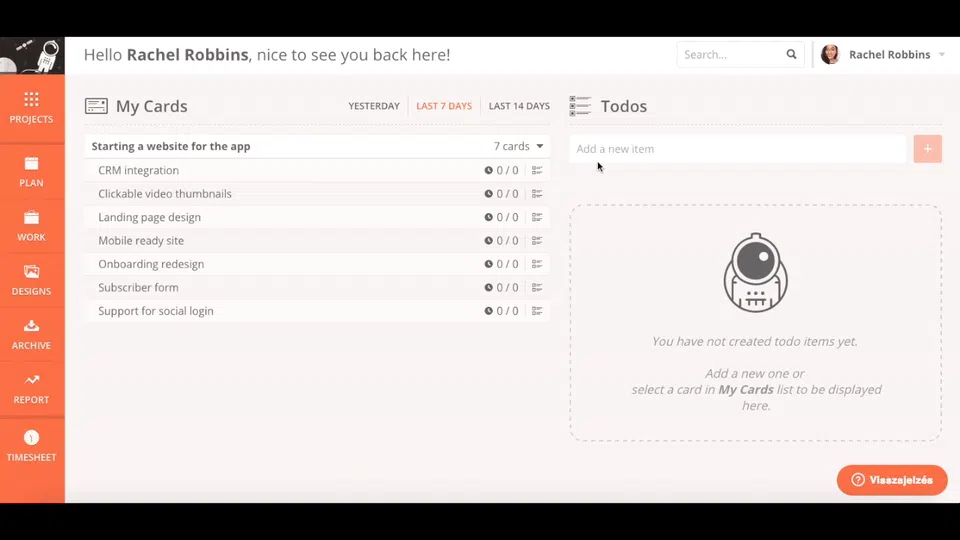Image resolution: width=960 pixels, height=540 pixels.
Task: Click the orange plus button to add todo
Action: coord(928,149)
